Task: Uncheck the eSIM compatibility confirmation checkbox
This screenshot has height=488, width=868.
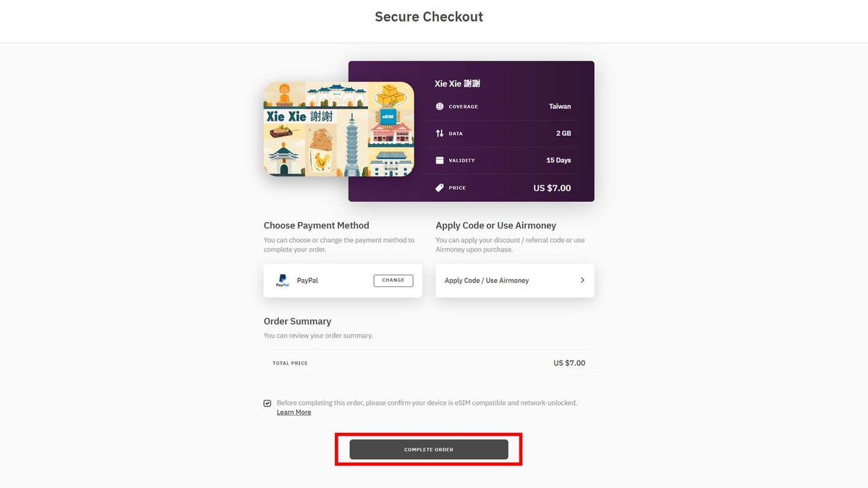Action: (x=268, y=403)
